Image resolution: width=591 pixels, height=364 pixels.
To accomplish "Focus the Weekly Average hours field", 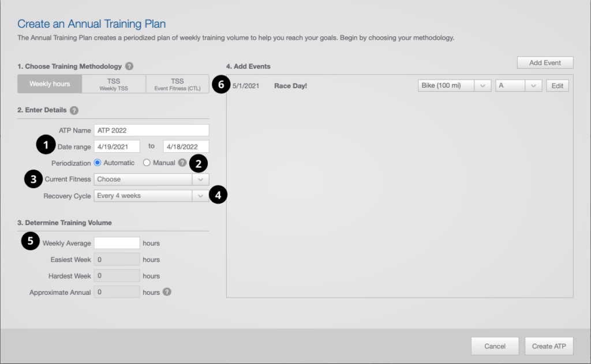I will pyautogui.click(x=117, y=243).
